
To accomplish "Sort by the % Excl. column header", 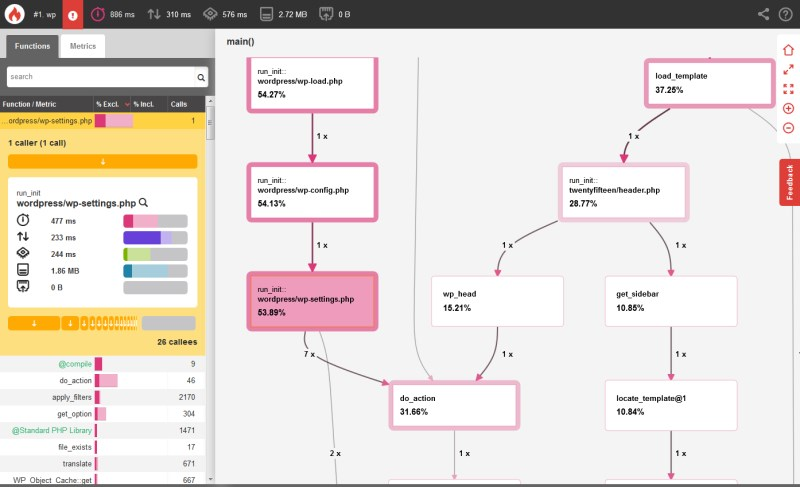I will click(108, 104).
